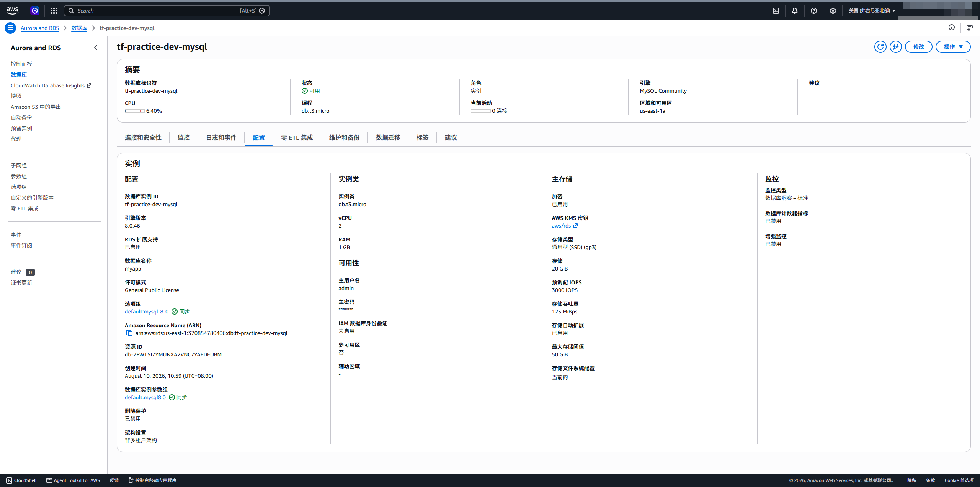
Task: Click the CloudShell icon in the footer
Action: coord(9,480)
